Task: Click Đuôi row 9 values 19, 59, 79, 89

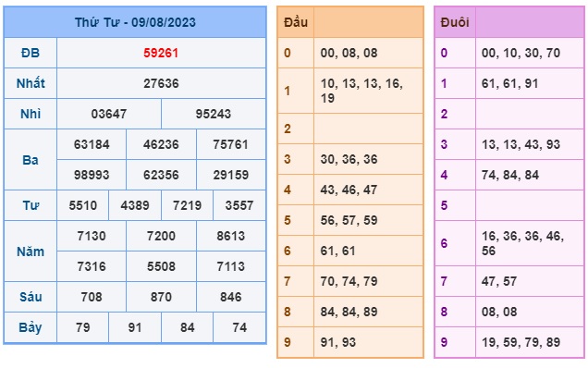Action: point(521,342)
